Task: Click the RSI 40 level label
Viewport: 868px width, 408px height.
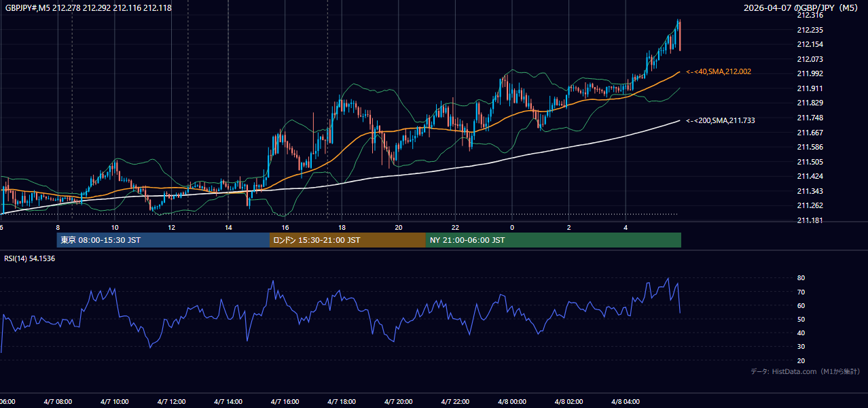Action: (x=801, y=333)
